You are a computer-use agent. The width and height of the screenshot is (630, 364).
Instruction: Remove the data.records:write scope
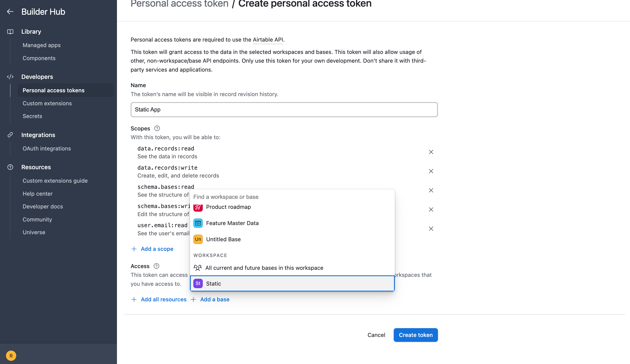point(431,171)
